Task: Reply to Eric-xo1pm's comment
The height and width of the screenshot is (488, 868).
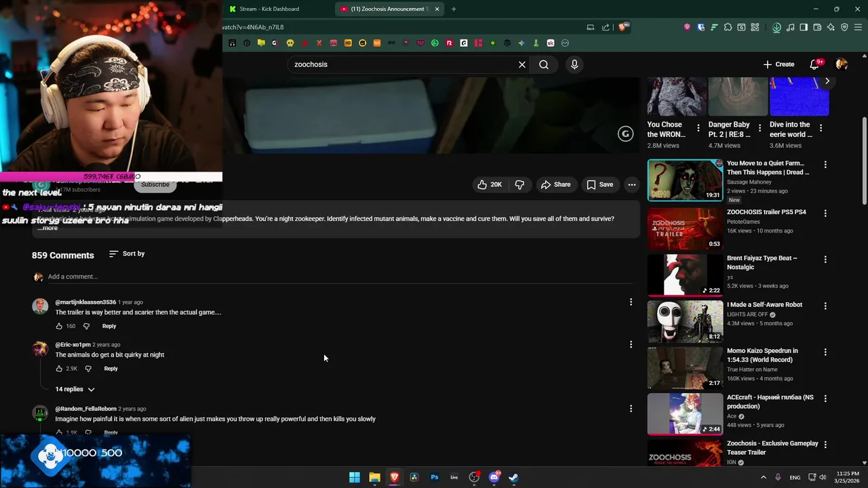Action: [111, 369]
